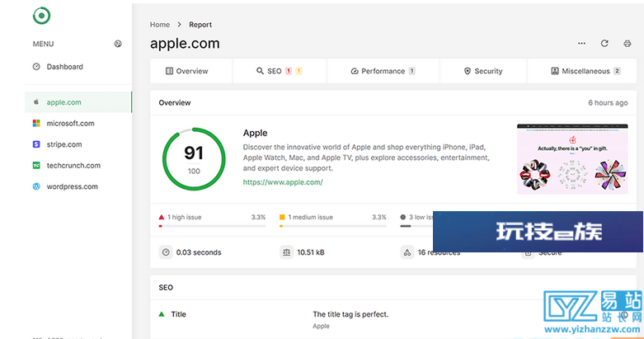Image resolution: width=644 pixels, height=339 pixels.
Task: Toggle the theme icon next to MENU
Action: coord(118,44)
